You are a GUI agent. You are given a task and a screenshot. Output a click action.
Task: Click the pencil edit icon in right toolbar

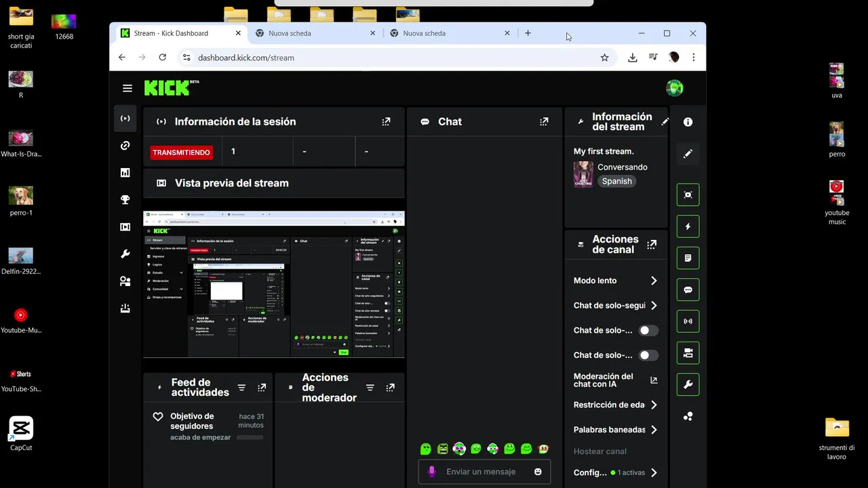pos(688,154)
